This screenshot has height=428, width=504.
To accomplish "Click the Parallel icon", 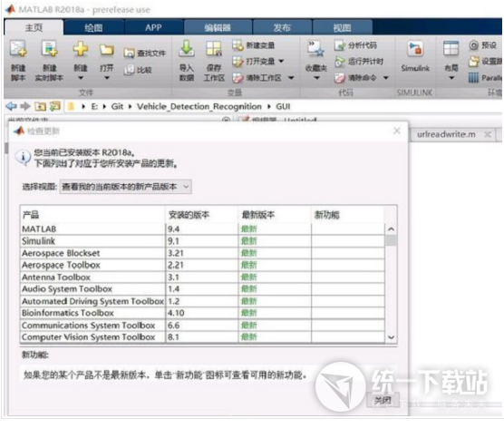I will pyautogui.click(x=473, y=78).
